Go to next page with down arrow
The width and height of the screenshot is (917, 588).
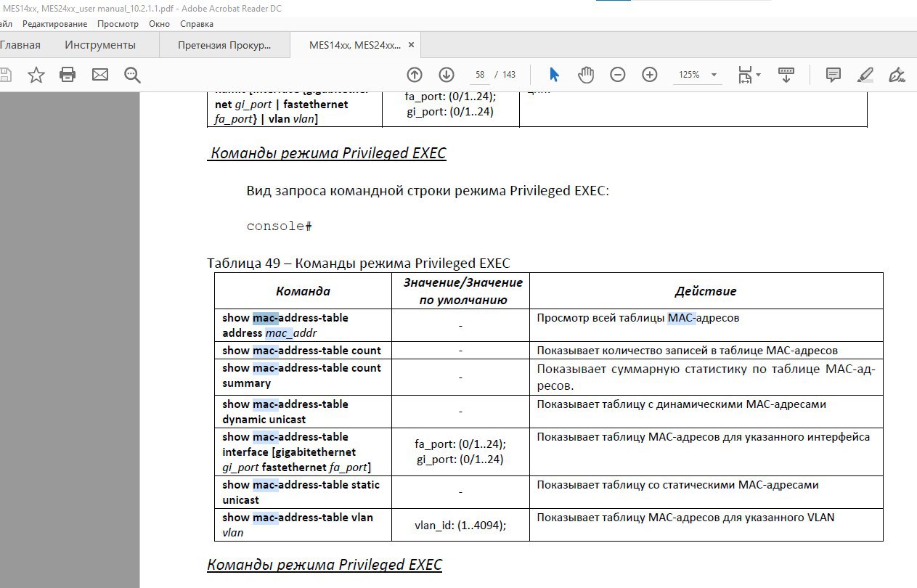click(x=447, y=75)
